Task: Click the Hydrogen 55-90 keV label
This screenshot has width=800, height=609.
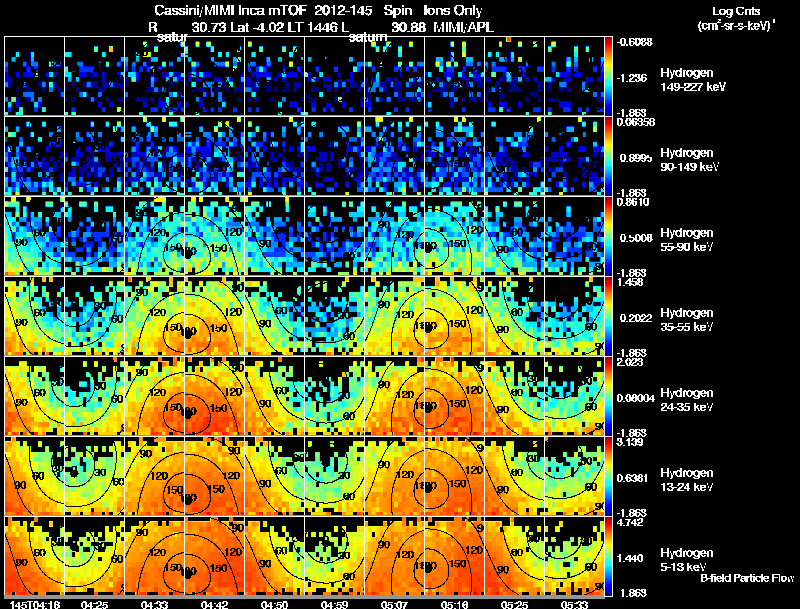Action: point(687,240)
